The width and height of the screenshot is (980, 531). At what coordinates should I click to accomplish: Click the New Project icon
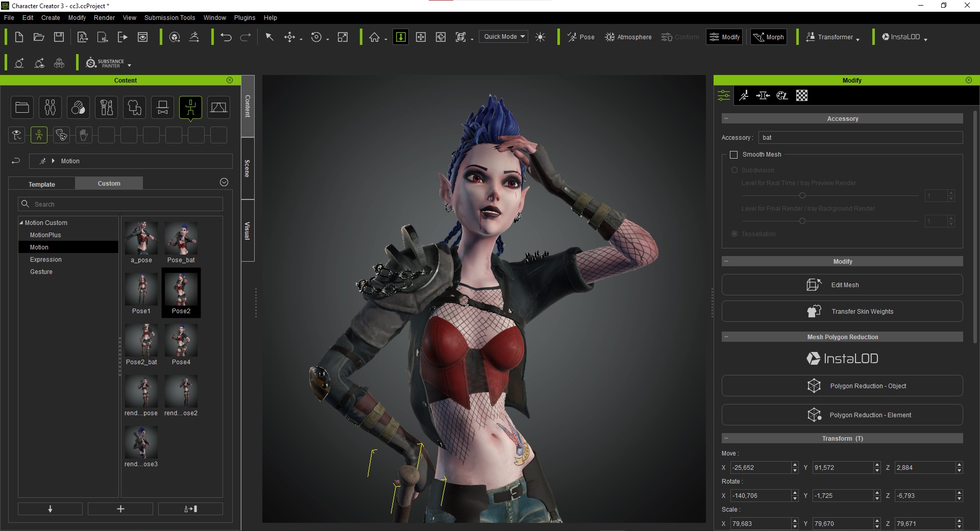pyautogui.click(x=19, y=37)
